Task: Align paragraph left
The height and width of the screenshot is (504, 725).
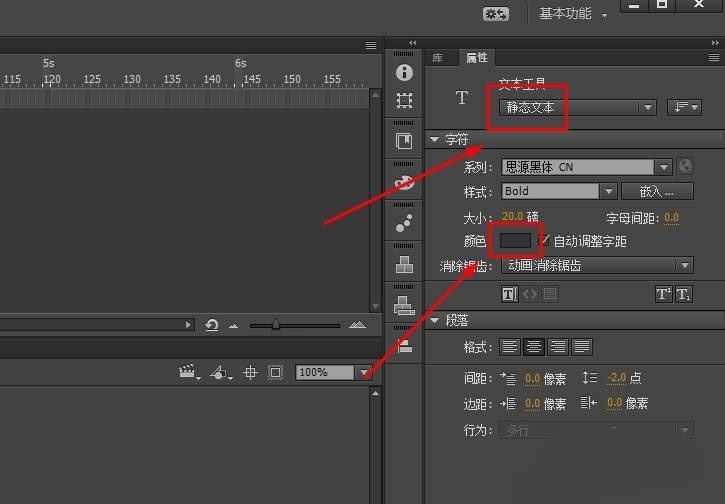Action: pos(510,346)
